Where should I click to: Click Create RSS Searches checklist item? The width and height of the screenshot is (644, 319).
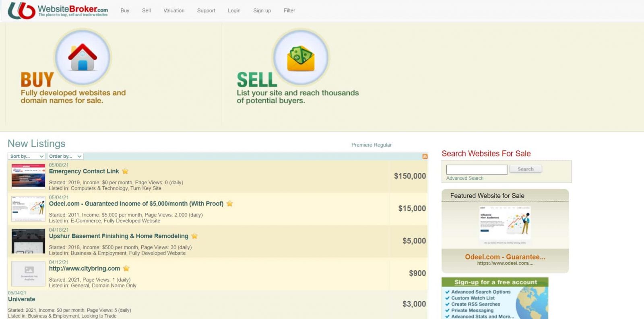click(x=475, y=305)
